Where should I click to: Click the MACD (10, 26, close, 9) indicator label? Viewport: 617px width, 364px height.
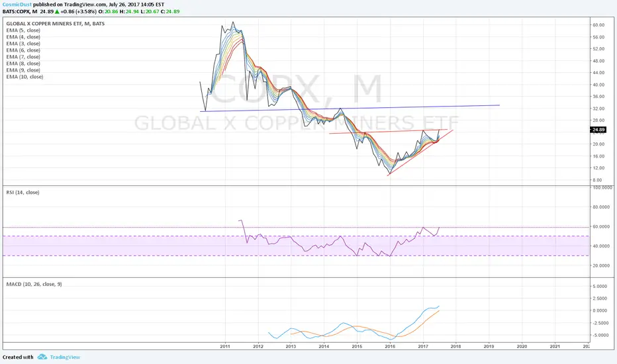point(34,284)
